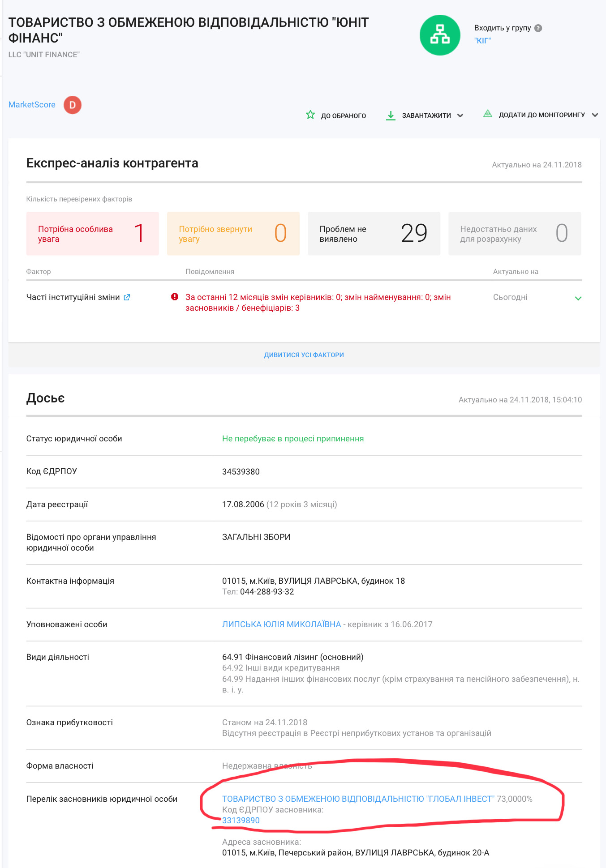Click the monitoring triangle icon
The image size is (606, 868).
tap(488, 114)
